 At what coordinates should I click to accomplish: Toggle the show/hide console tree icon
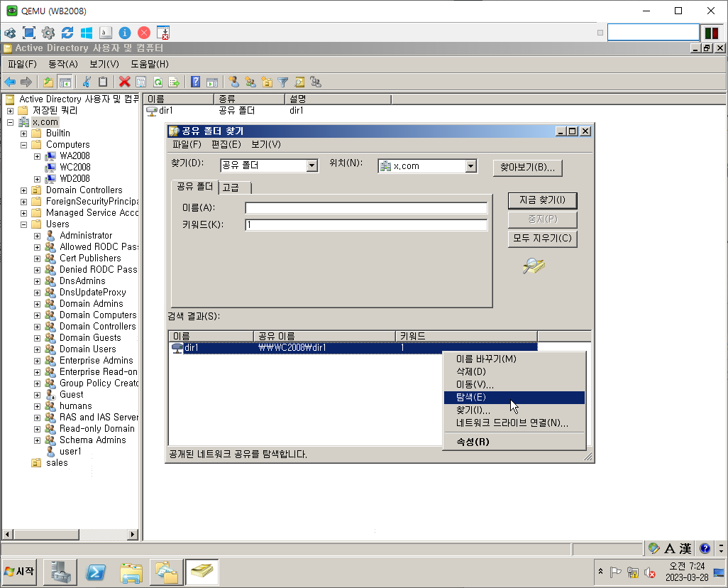pos(65,82)
